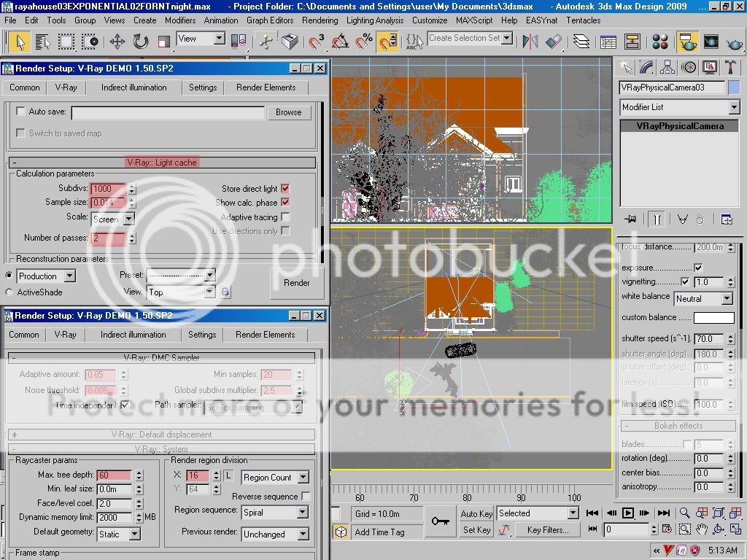747x560 pixels.
Task: Click the Auto Key button
Action: tap(476, 513)
